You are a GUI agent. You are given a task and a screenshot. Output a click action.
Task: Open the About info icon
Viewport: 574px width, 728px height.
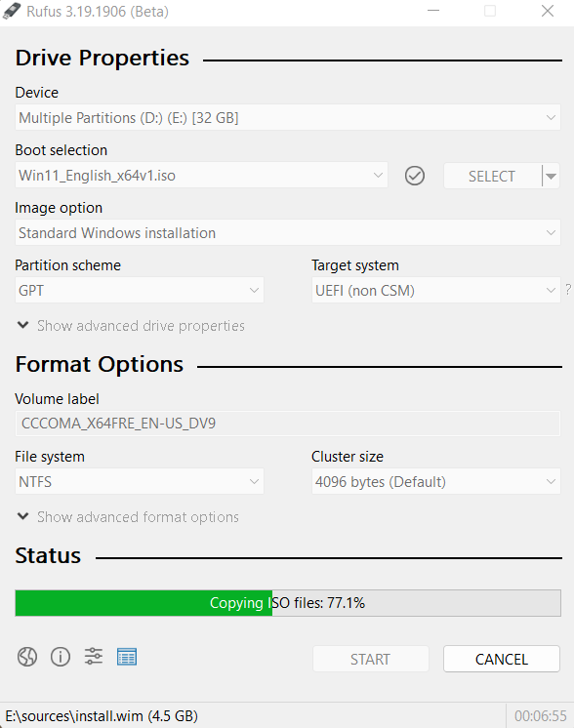coord(61,657)
